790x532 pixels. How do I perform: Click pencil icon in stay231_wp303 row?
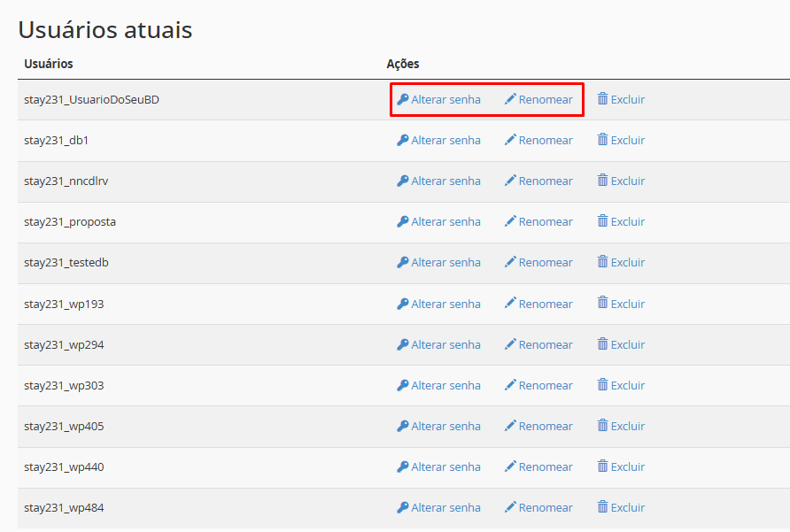[x=510, y=385]
